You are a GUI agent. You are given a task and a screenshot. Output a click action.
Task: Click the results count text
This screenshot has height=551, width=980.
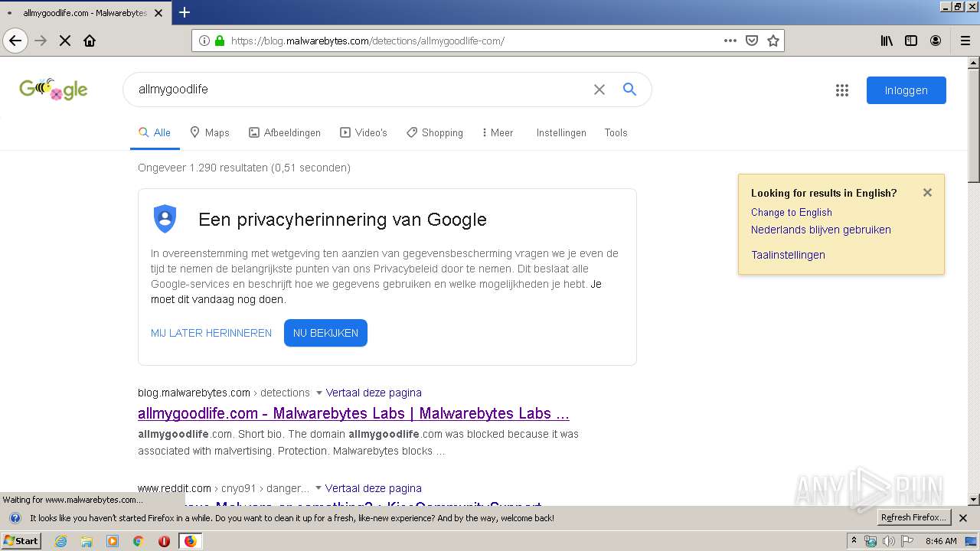click(244, 168)
